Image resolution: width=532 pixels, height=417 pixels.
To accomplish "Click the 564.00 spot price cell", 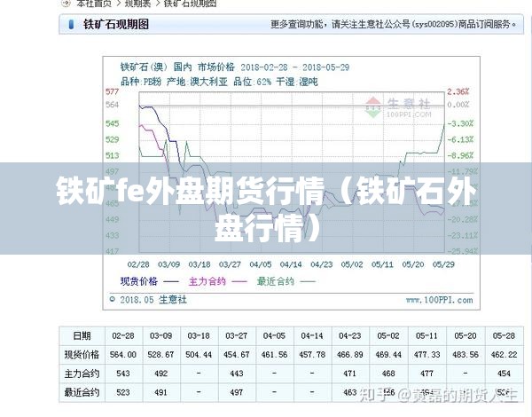I will point(123,355).
